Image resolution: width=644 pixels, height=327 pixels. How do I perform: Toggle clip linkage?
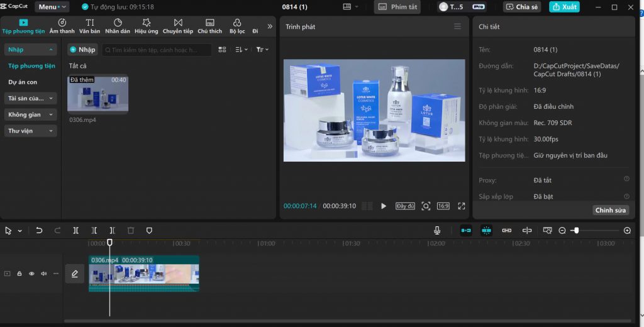[x=507, y=230]
